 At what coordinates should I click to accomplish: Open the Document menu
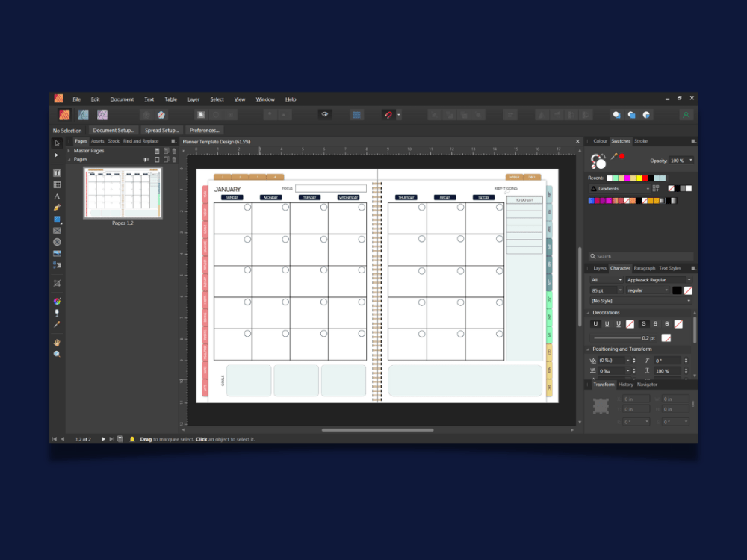tap(122, 99)
